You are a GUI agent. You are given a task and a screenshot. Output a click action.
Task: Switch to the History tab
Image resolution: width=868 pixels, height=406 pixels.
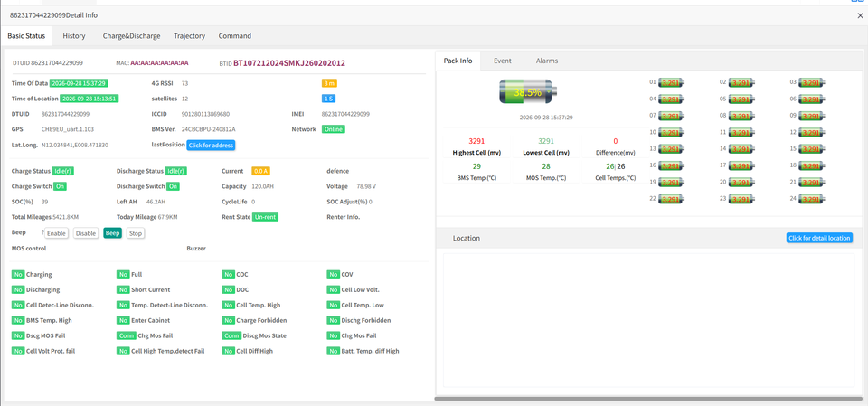tap(74, 36)
